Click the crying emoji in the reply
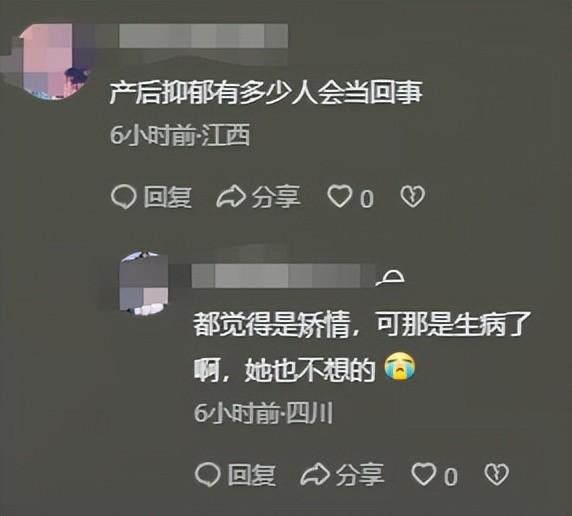Viewport: 572px width, 516px height. (x=400, y=367)
